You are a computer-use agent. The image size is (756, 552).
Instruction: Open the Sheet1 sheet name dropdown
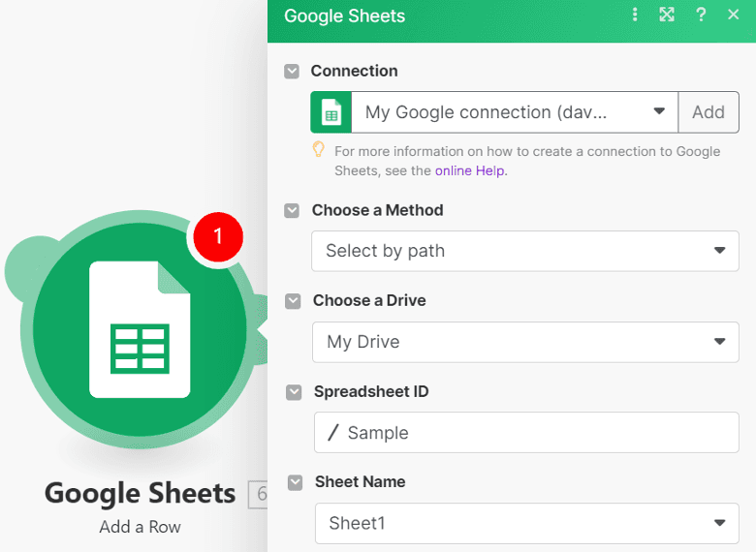[x=526, y=523]
